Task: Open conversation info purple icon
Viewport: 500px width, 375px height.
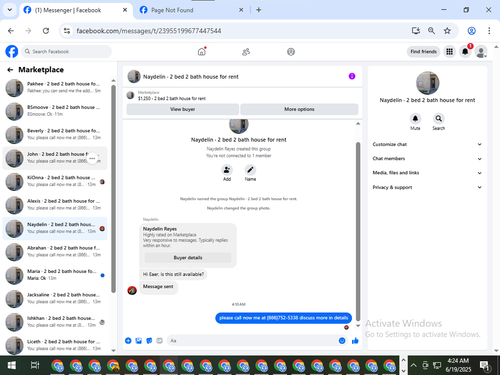Action: (352, 76)
